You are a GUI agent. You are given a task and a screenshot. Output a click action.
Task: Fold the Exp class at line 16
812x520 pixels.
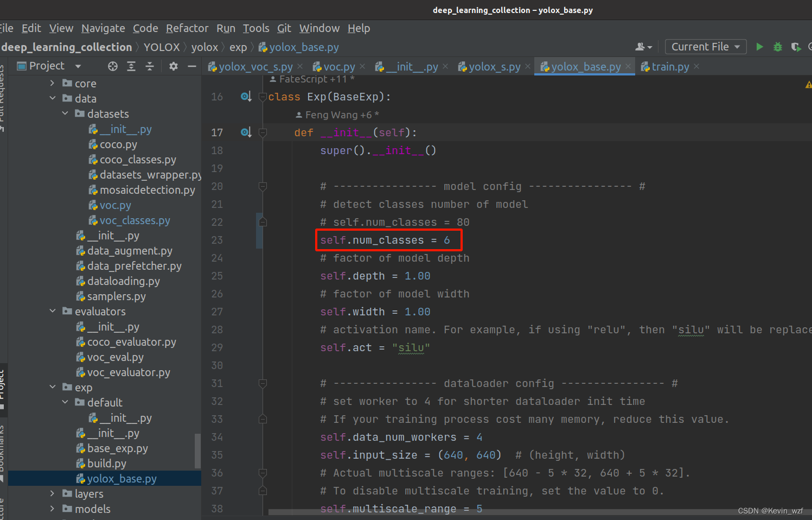pos(263,97)
